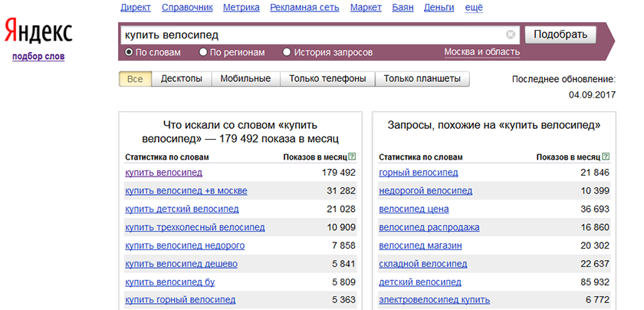Open help icon beside left Показов в месяц

352,157
